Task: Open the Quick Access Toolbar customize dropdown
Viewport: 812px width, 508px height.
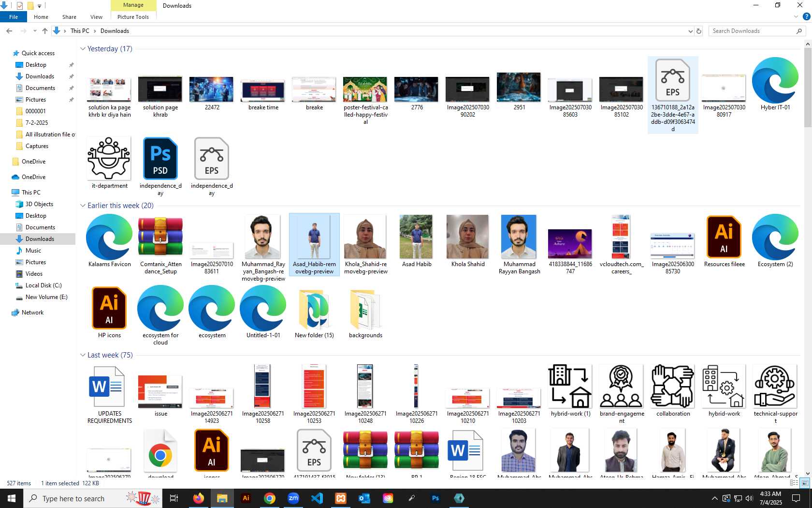Action: pos(40,6)
